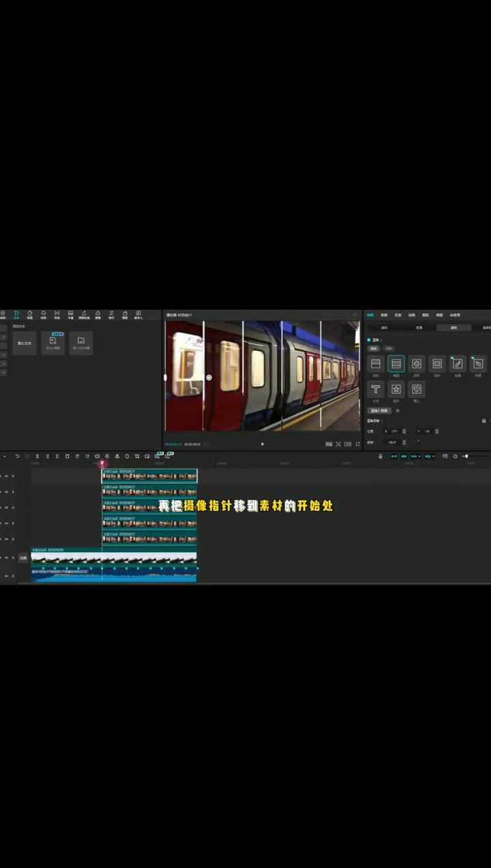Toggle the main track cover button
The image size is (491, 868).
point(23,557)
